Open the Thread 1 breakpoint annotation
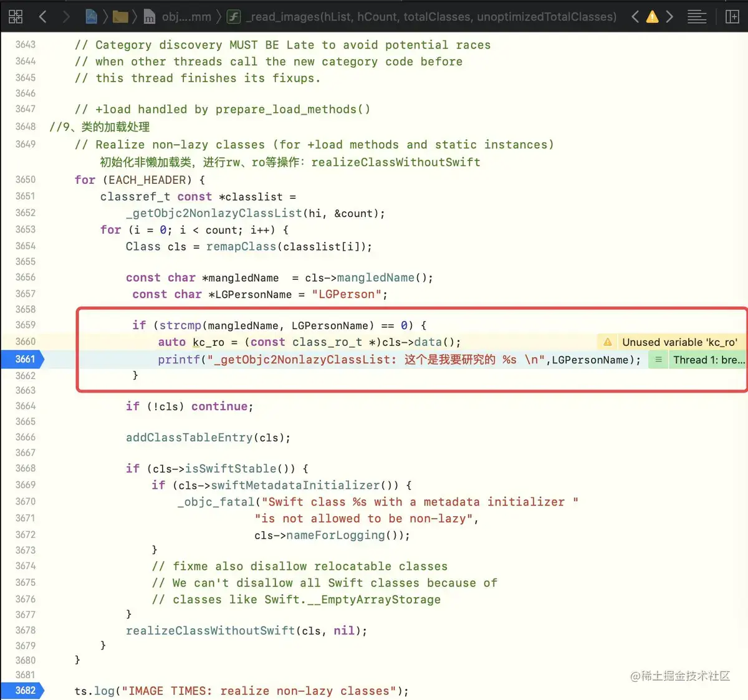Screen dimensions: 748x700 point(709,360)
